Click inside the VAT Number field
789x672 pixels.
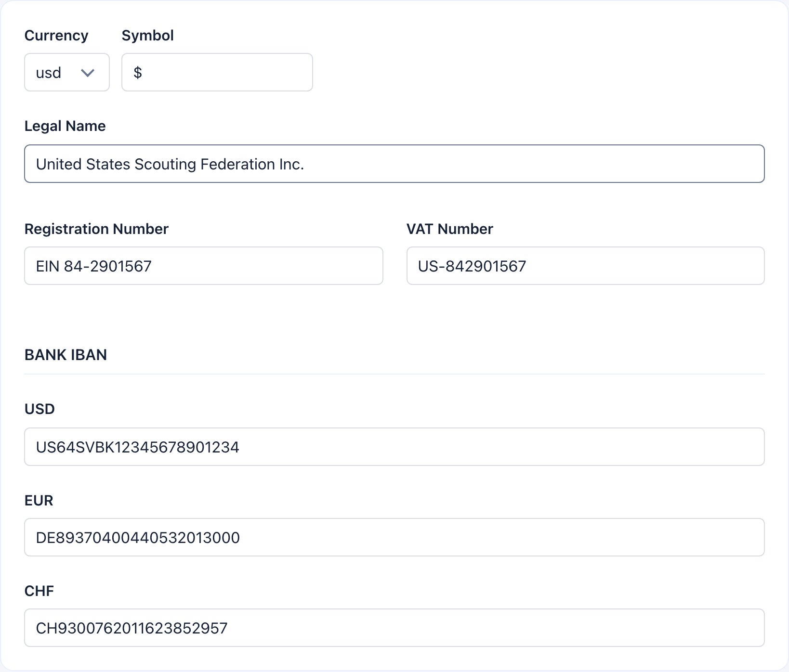click(x=585, y=266)
